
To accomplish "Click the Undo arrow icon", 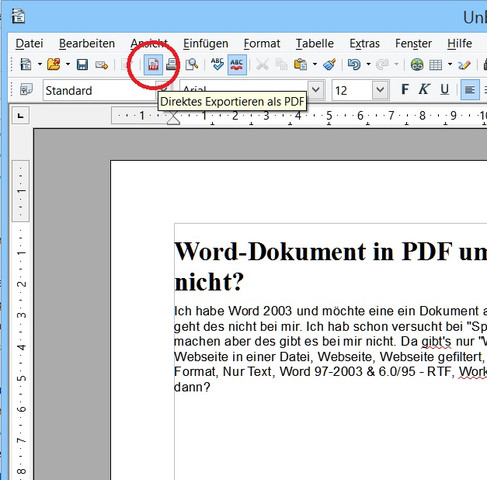I will click(354, 64).
